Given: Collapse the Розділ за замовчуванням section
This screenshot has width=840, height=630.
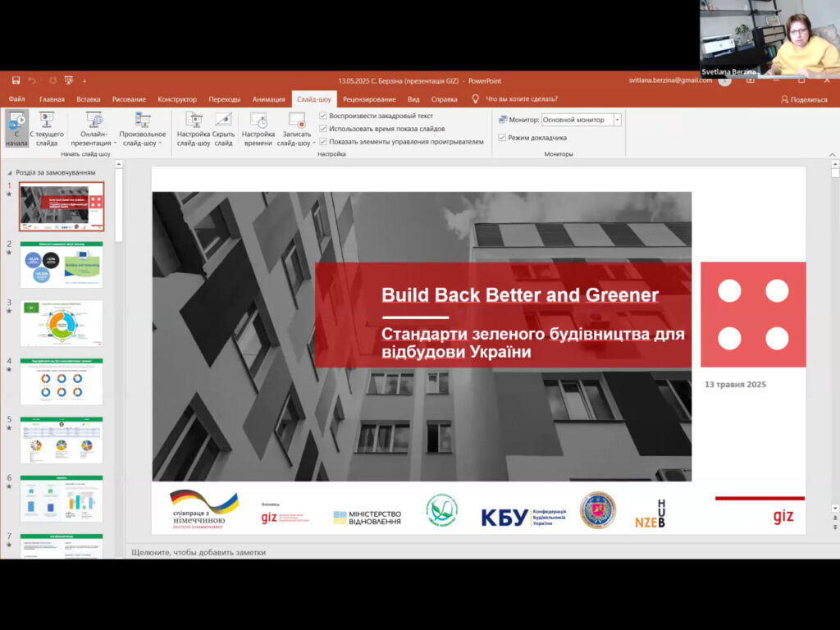Looking at the screenshot, I should [x=10, y=173].
